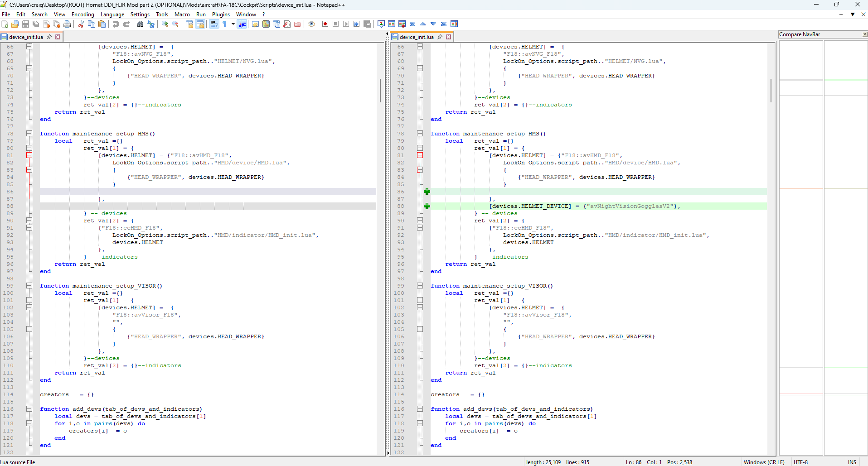Toggle Word Wrap in the toolbar
868x466 pixels.
click(x=214, y=24)
